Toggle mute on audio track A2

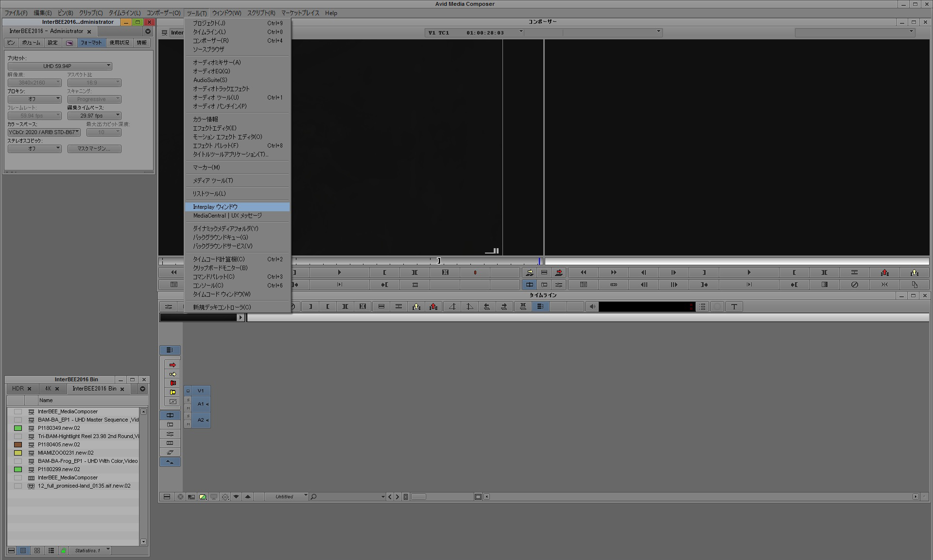188,424
